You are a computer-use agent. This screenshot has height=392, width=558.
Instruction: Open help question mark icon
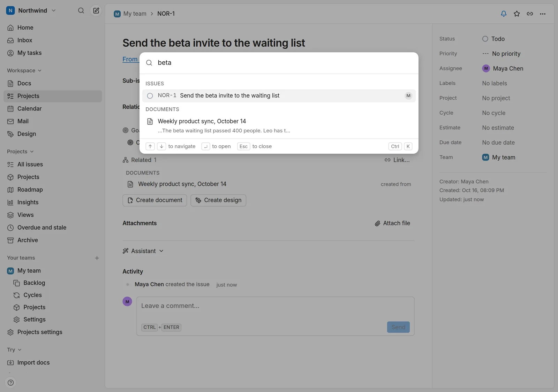pyautogui.click(x=11, y=383)
